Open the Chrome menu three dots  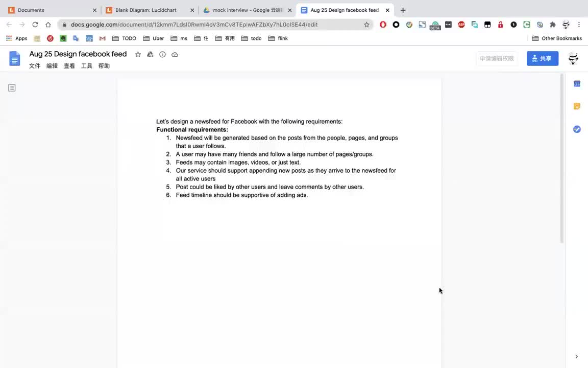579,25
